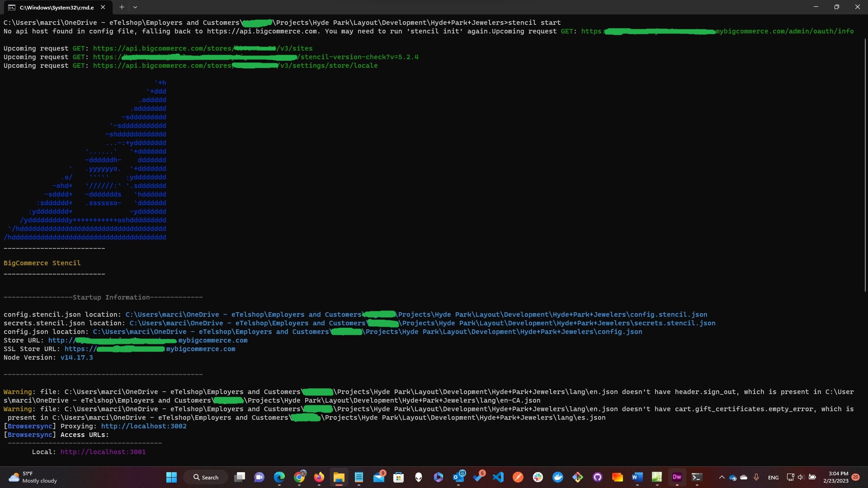This screenshot has width=868, height=488.
Task: Open notification center with 20 badge
Action: (855, 477)
